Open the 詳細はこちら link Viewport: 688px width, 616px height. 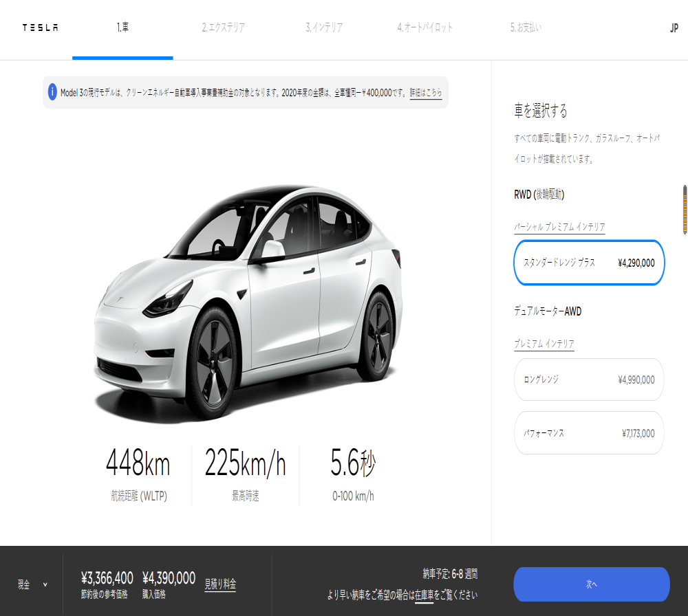[x=426, y=93]
